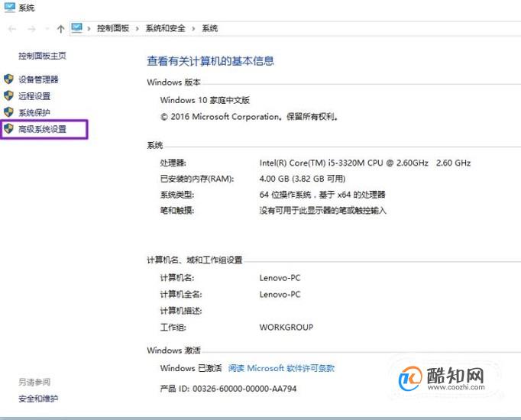Click the 查看有关计算机的基本信息 heading

(210, 61)
